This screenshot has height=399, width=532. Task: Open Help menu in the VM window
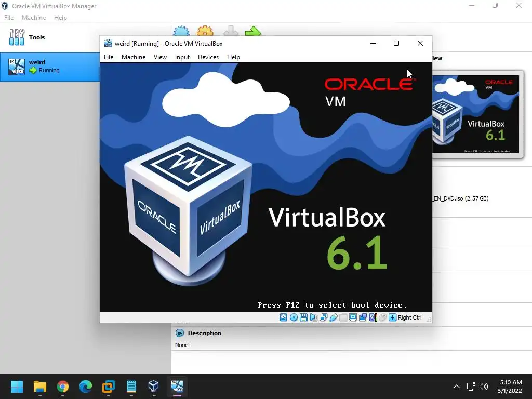tap(233, 57)
